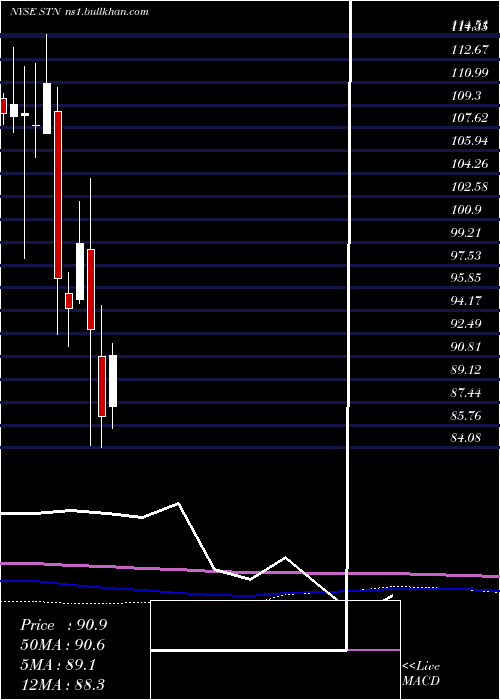Select the 94.17 price axis label

click(x=466, y=300)
